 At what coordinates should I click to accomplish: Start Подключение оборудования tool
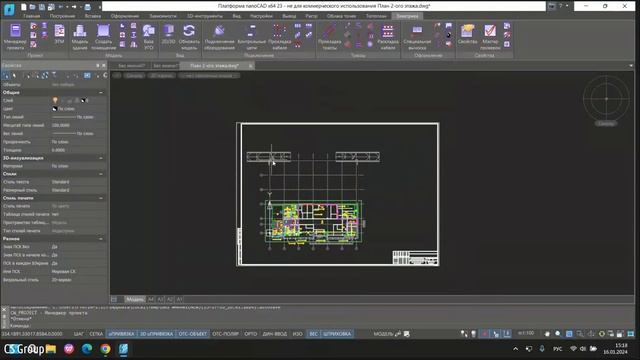219,37
